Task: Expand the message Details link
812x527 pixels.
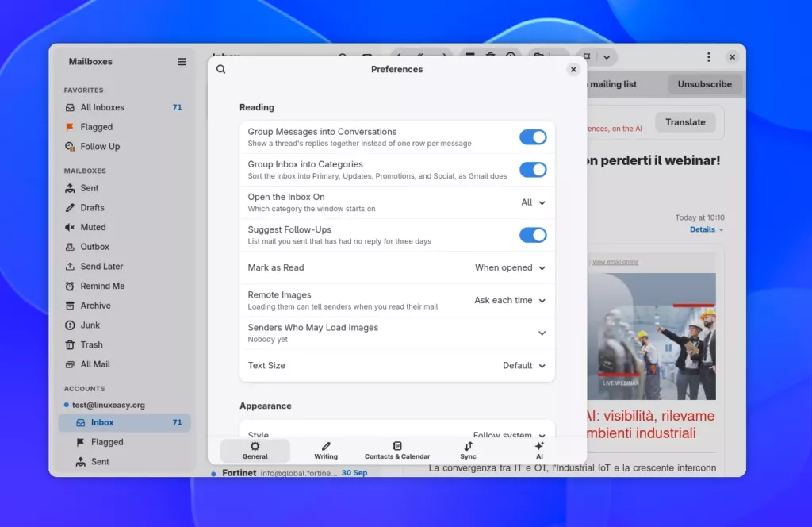Action: click(x=707, y=229)
